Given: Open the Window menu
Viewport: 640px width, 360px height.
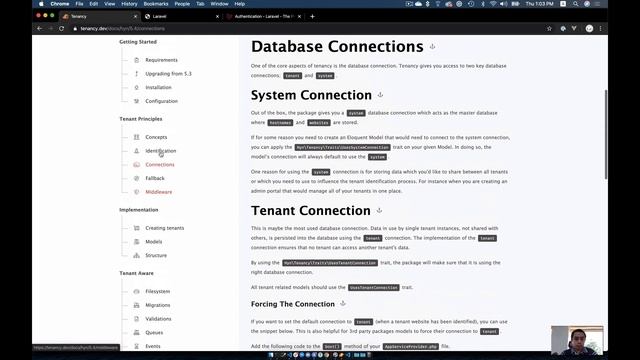Looking at the screenshot, I should (x=219, y=4).
